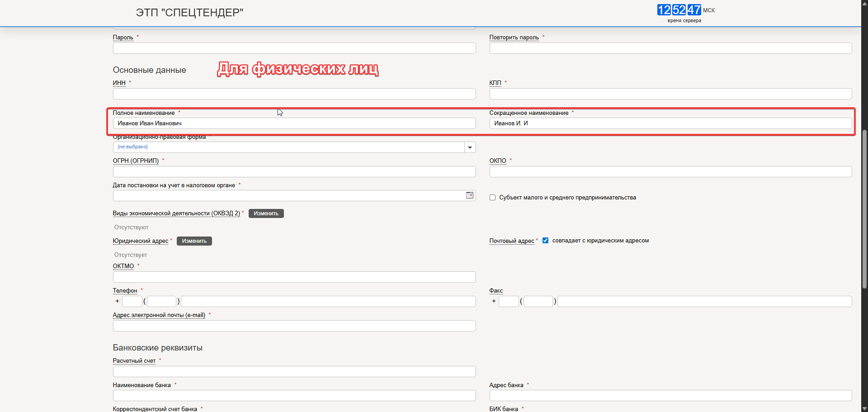Enable Субъект малого и среднего предпринимательства checkbox
868x412 pixels.
[x=492, y=198]
